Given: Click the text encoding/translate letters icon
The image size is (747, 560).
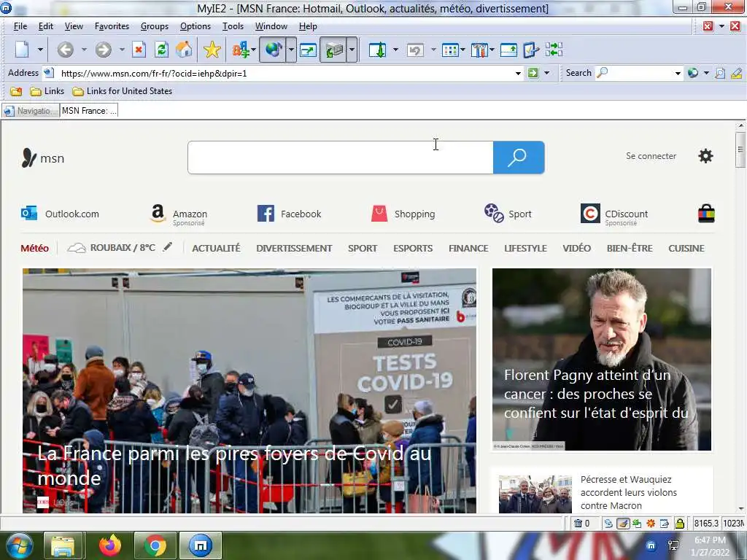Looking at the screenshot, I should pyautogui.click(x=241, y=50).
